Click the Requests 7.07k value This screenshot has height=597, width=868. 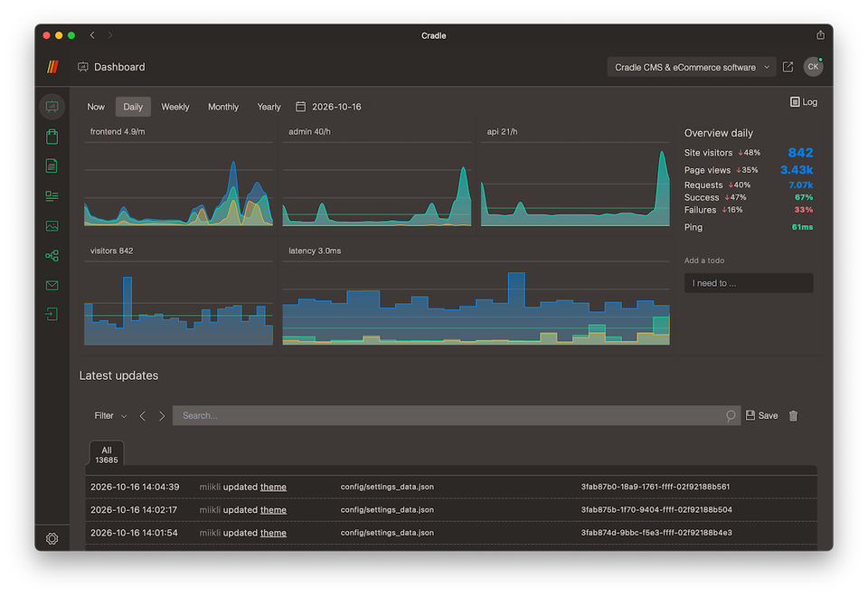tap(801, 185)
